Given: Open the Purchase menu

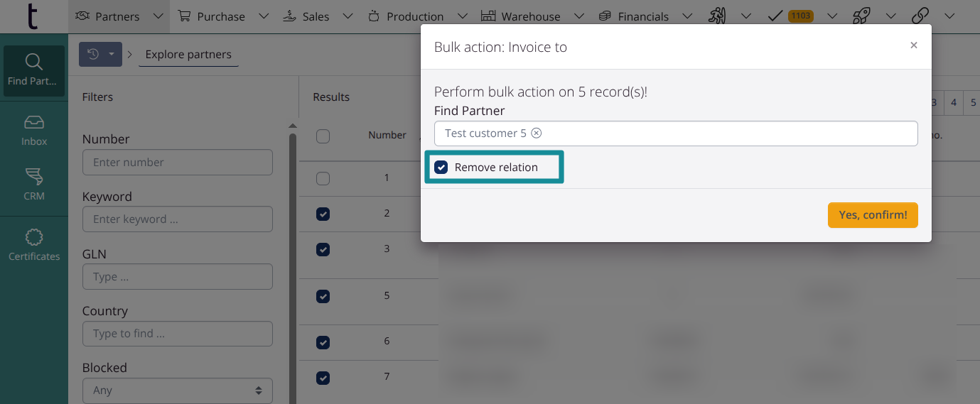Looking at the screenshot, I should coord(211,16).
